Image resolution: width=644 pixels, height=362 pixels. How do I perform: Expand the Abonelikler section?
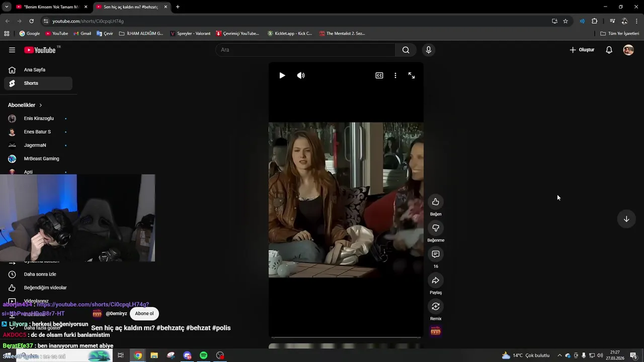click(25, 105)
